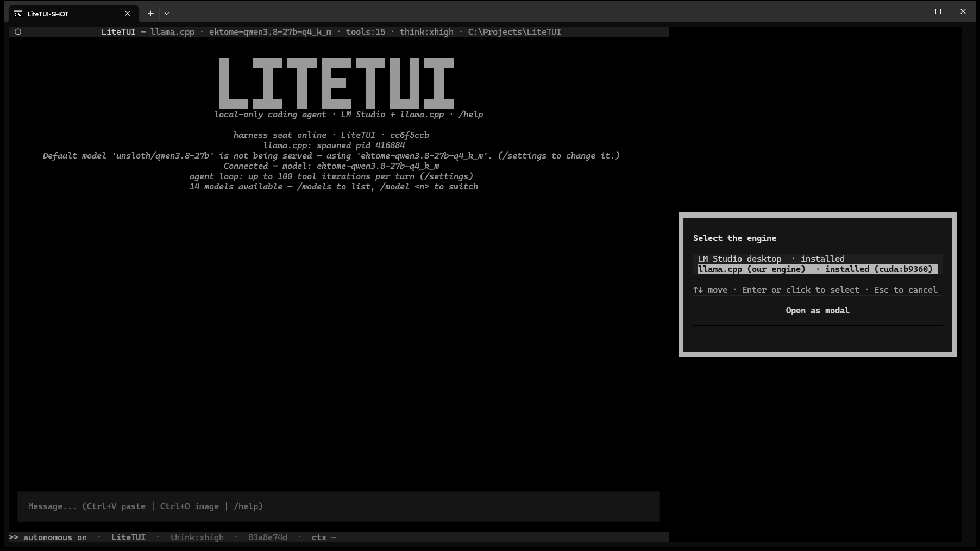The image size is (980, 551).
Task: Click LiteTUI in the bottom status bar
Action: coord(128,537)
